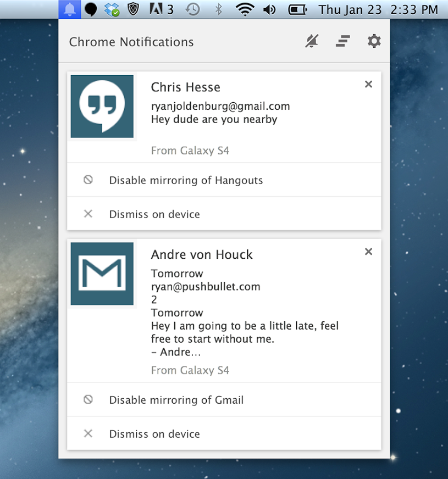Close Chris Hesse's notification with its X
Viewport: 448px width, 479px height.
coord(368,84)
